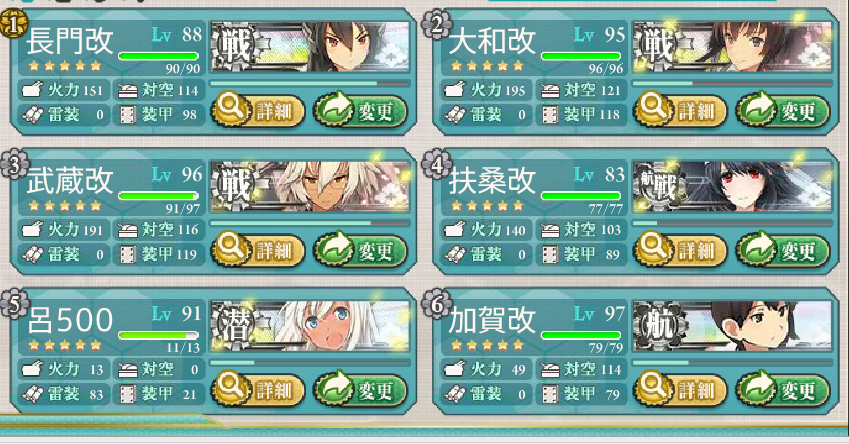Click 雷装 torpedo icon of 呂500
This screenshot has height=444, width=849.
(32, 394)
